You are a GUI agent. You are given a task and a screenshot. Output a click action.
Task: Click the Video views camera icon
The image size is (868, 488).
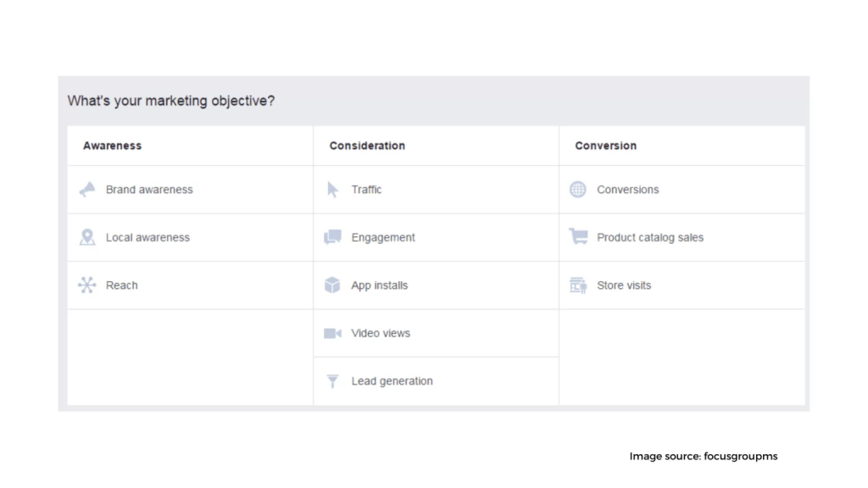coord(332,333)
